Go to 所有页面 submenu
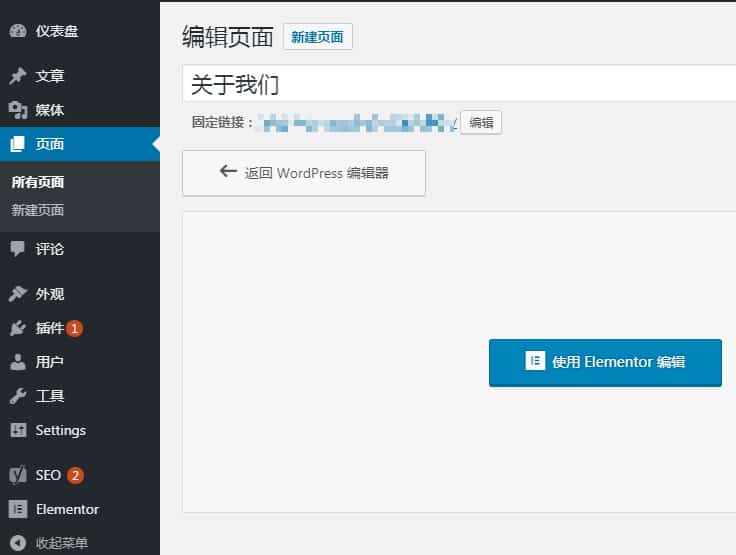The image size is (736, 555). tap(38, 182)
